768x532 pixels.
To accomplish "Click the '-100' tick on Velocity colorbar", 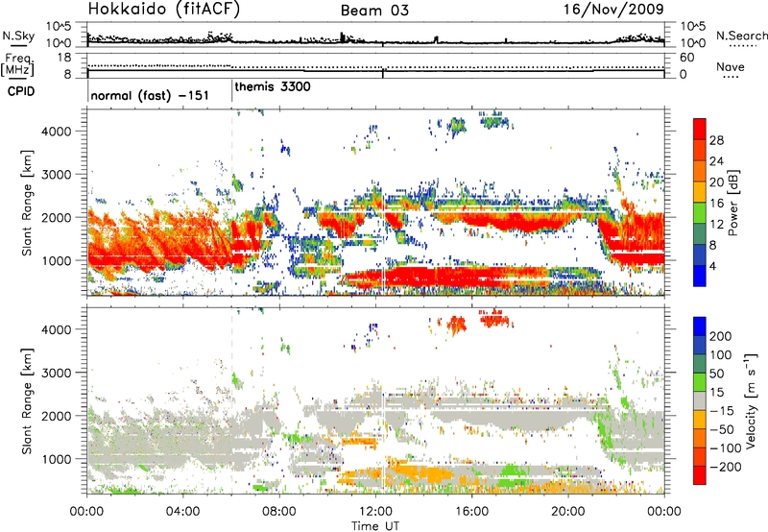I will point(725,448).
